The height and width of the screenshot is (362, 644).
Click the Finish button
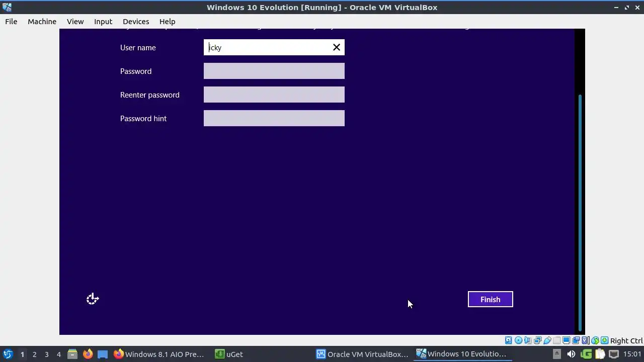coord(491,299)
